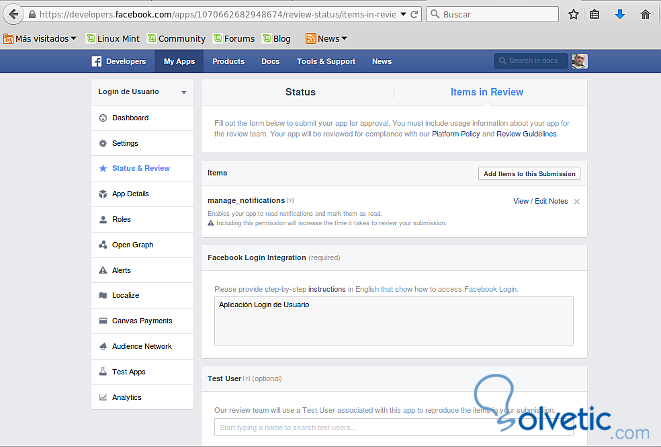
Task: Reload the page with the refresh icon
Action: coord(414,14)
